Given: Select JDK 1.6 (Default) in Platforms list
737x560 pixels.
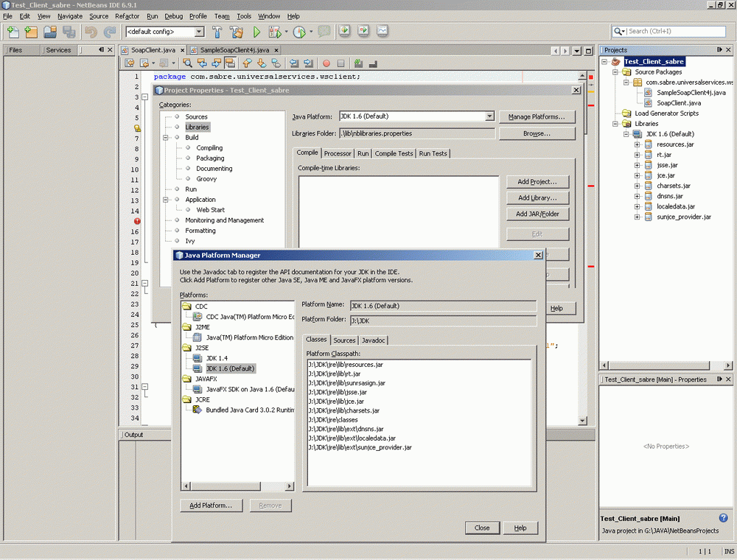Looking at the screenshot, I should click(230, 368).
